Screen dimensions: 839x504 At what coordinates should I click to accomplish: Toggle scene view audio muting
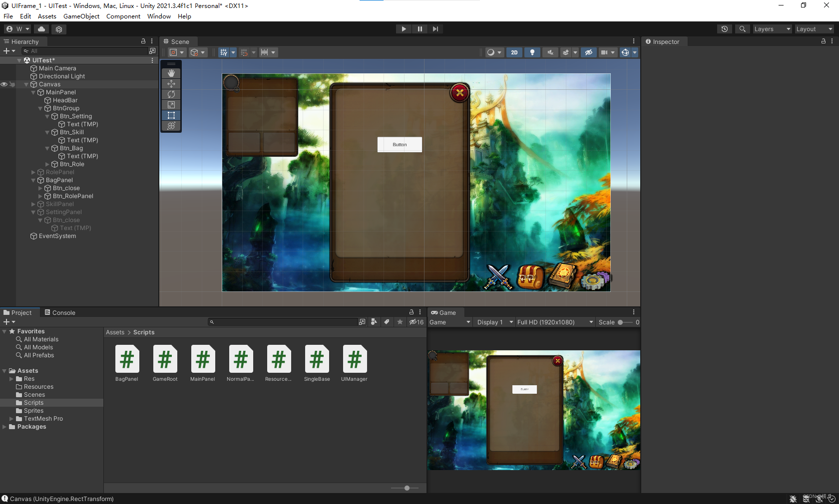tap(549, 52)
